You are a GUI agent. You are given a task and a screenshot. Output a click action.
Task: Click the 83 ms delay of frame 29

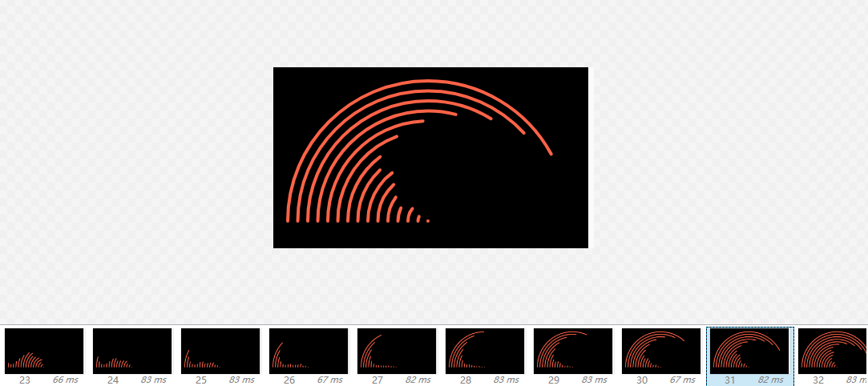[x=594, y=380]
